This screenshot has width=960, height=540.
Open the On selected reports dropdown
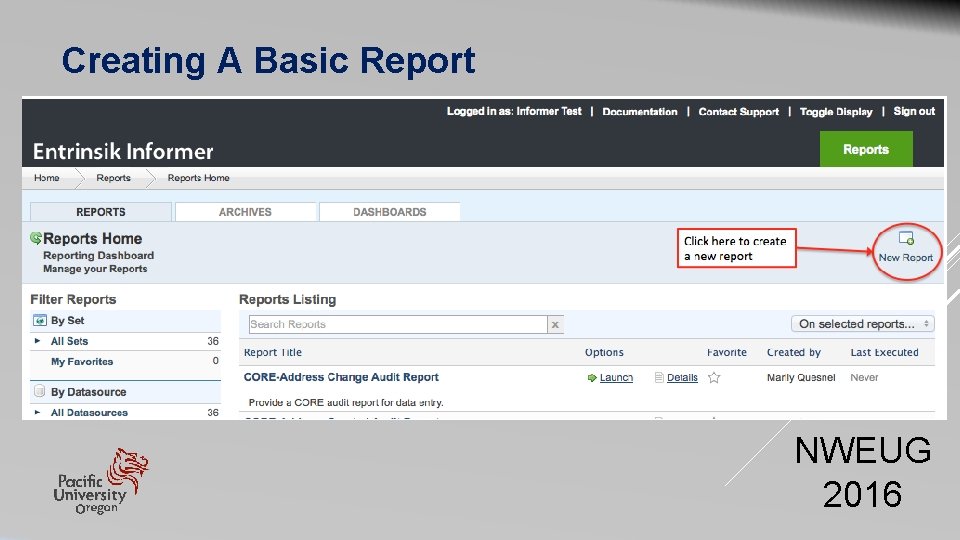(863, 324)
